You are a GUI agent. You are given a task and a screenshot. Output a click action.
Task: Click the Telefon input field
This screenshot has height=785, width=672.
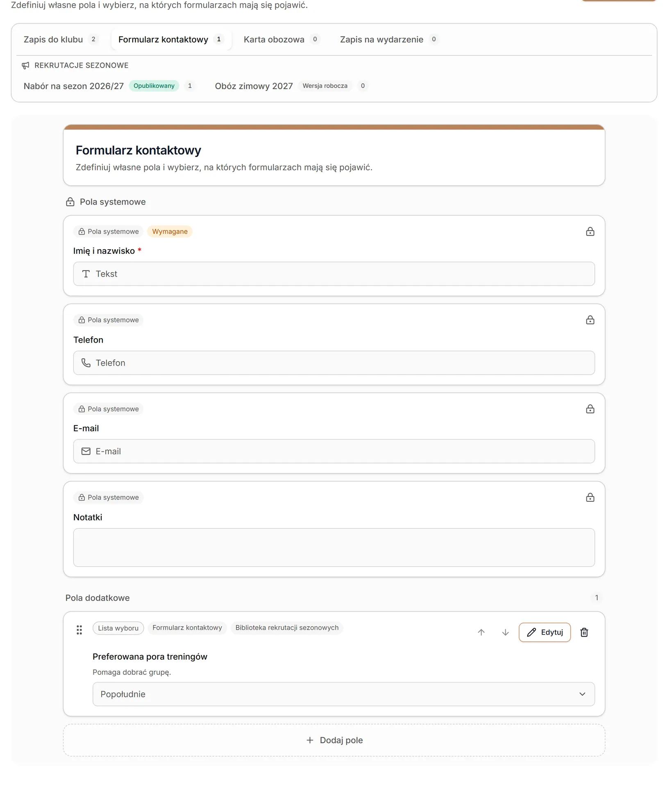[334, 363]
